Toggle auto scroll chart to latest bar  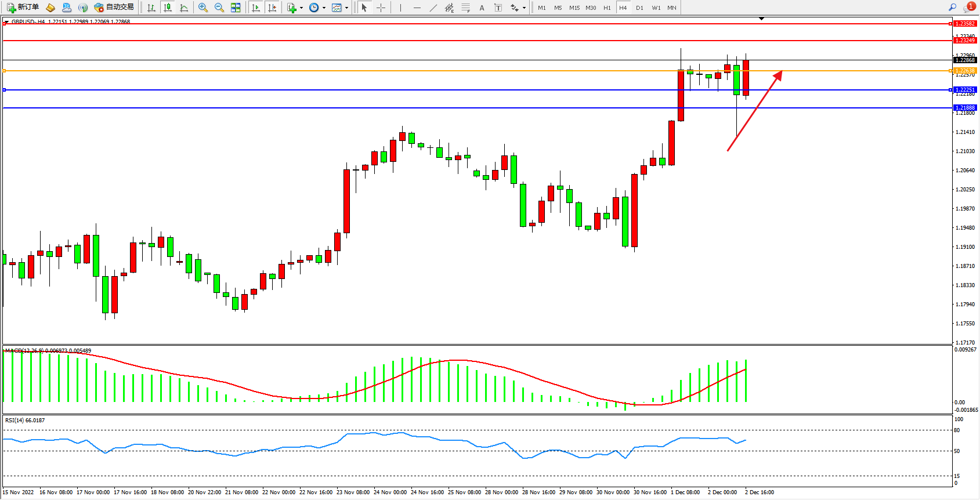pos(256,8)
